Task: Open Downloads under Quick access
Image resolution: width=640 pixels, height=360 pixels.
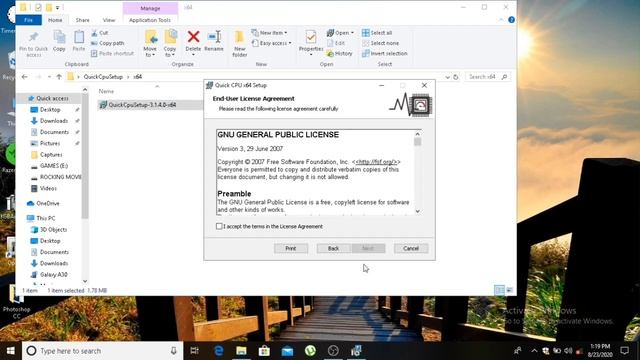Action: [x=53, y=121]
